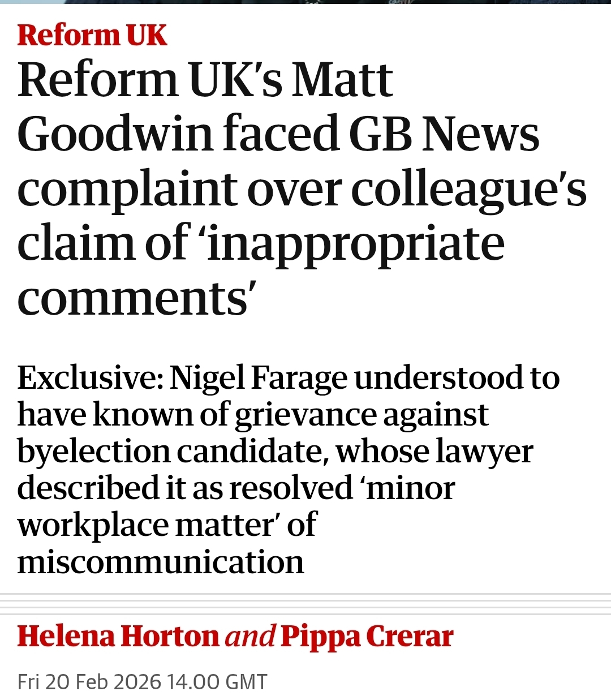Image resolution: width=611 pixels, height=700 pixels.
Task: Open author page for Helena Horton
Action: [118, 636]
